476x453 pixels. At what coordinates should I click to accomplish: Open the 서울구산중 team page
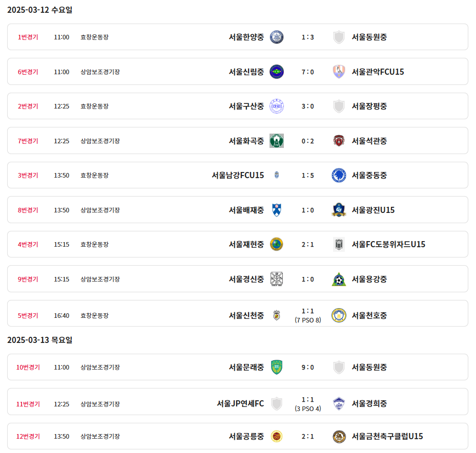point(246,106)
